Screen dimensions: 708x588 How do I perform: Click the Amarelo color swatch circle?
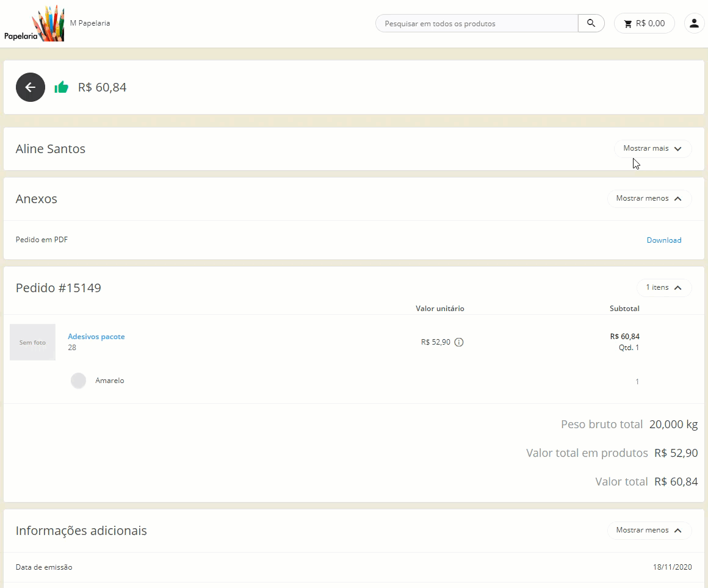(x=79, y=381)
